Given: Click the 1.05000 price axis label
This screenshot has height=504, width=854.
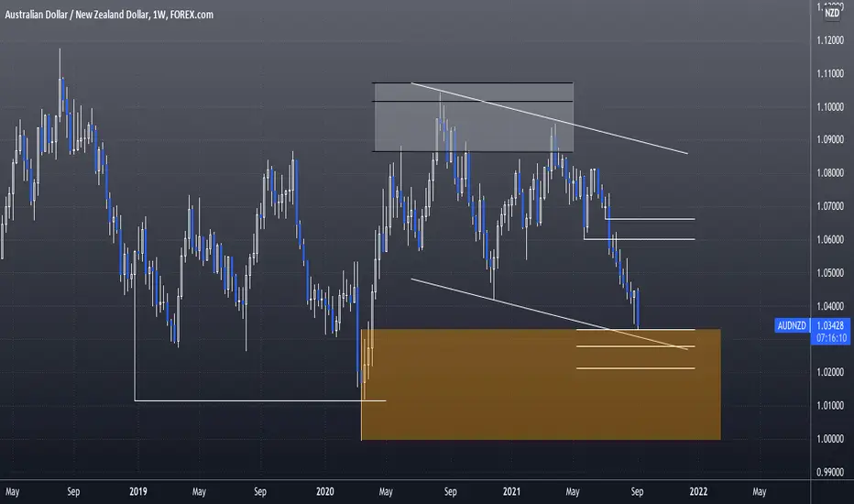Looking at the screenshot, I should (830, 272).
